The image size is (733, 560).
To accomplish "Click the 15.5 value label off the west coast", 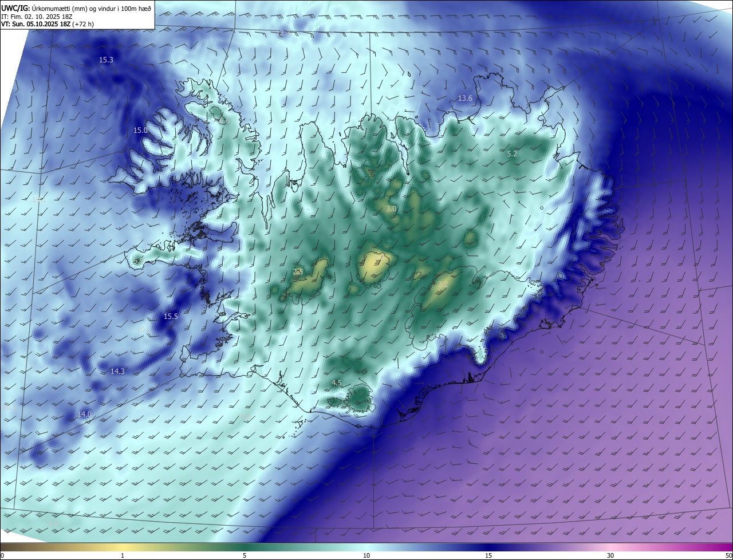I will click(171, 317).
